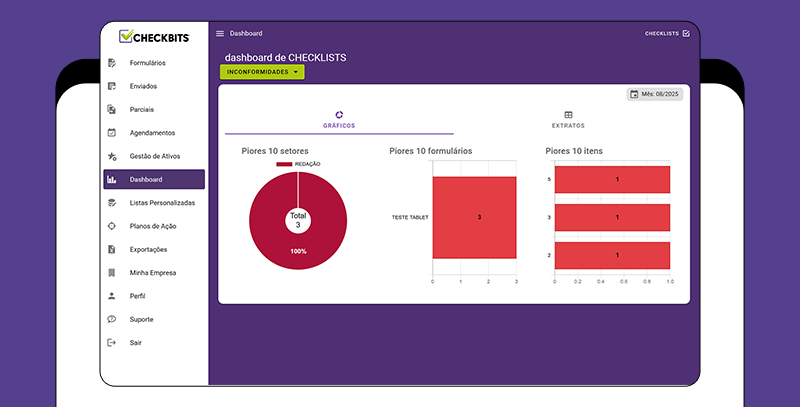Open Formulários in the sidebar

point(154,63)
